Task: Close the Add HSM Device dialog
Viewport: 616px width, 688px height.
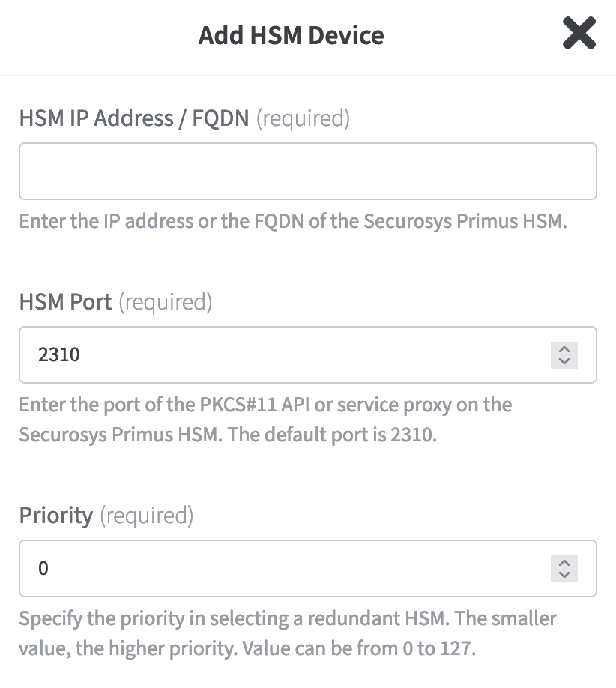Action: [x=579, y=34]
